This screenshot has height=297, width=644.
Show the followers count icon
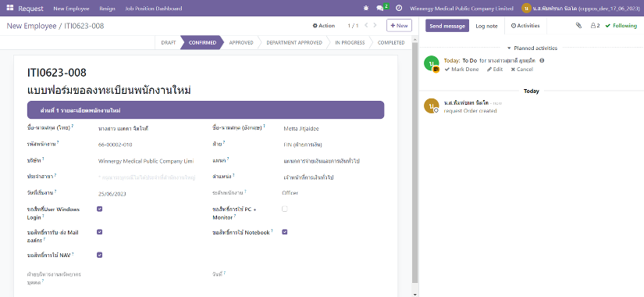click(595, 26)
